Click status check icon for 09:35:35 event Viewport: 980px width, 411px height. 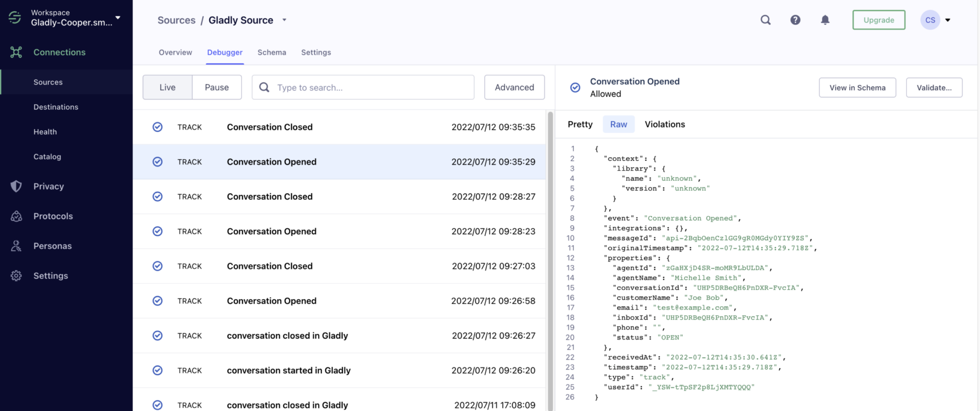pos(158,127)
